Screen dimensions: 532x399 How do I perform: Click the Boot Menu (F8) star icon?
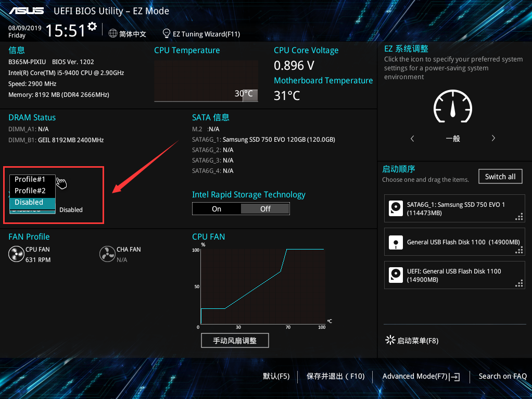pyautogui.click(x=390, y=340)
